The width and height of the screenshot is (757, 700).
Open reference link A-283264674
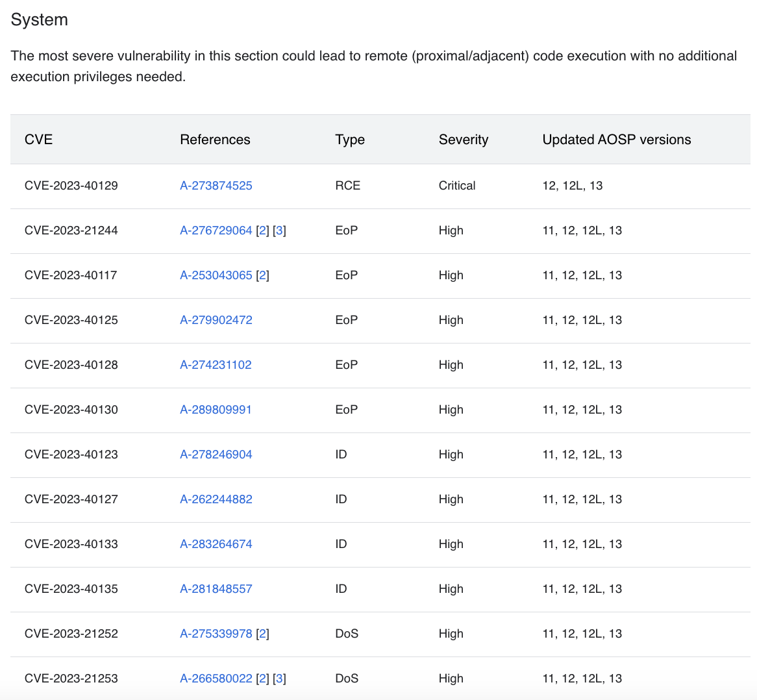point(216,544)
